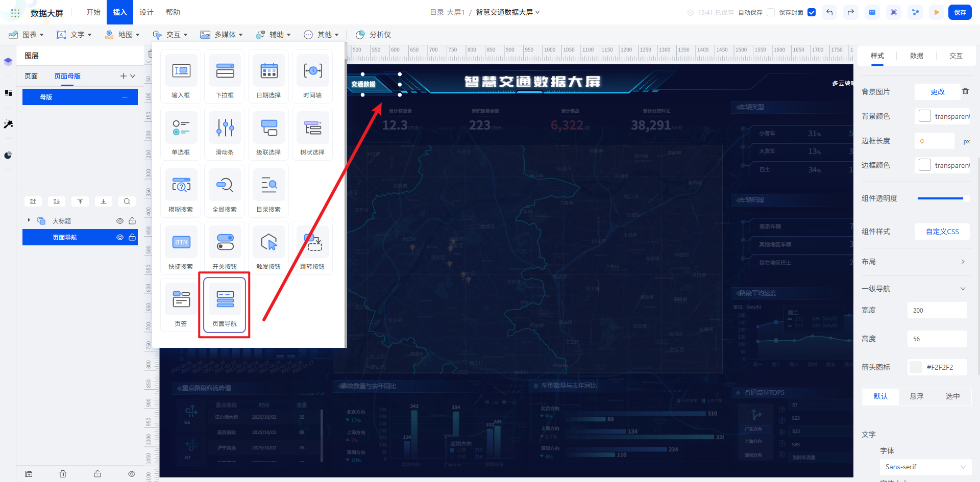Click the layer search magnifier icon
This screenshot has width=980, height=482.
[x=127, y=201]
